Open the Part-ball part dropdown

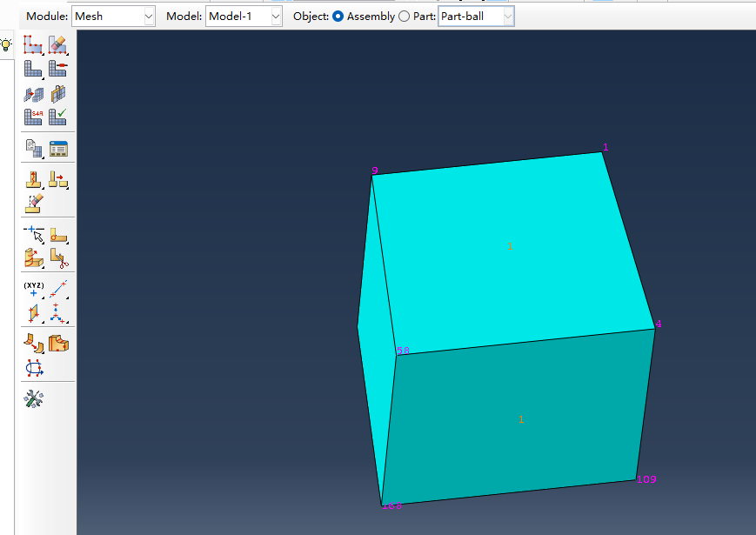[x=476, y=17]
